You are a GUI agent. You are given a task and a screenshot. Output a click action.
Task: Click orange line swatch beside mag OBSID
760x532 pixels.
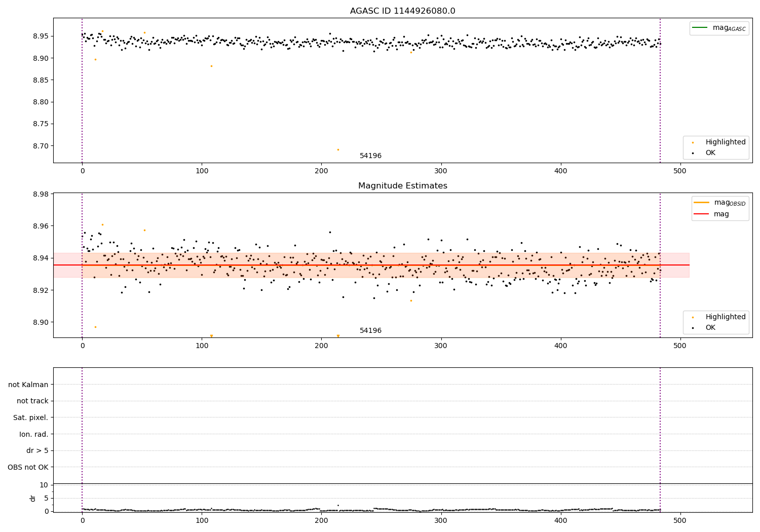(x=702, y=203)
